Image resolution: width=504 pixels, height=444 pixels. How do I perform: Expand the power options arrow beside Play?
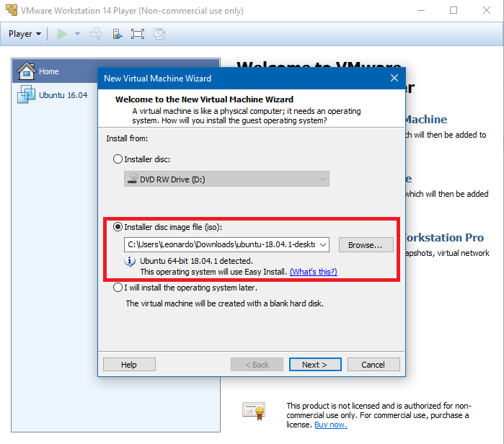click(x=77, y=34)
